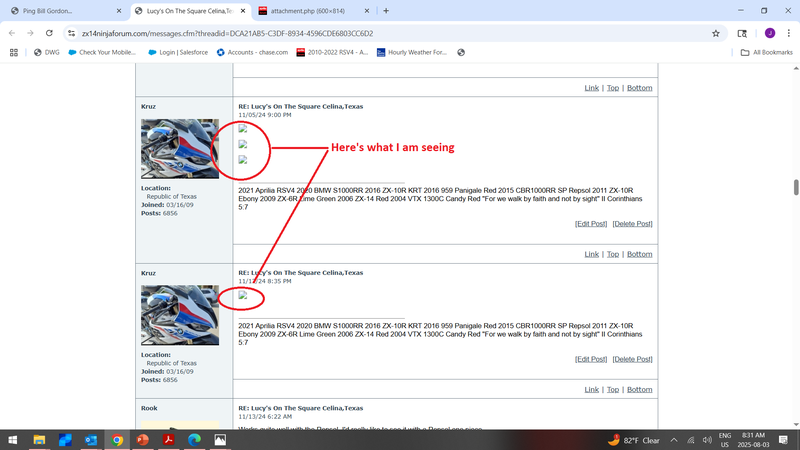800x450 pixels.
Task: Click Link below the 11/05/24 post
Action: pos(591,254)
